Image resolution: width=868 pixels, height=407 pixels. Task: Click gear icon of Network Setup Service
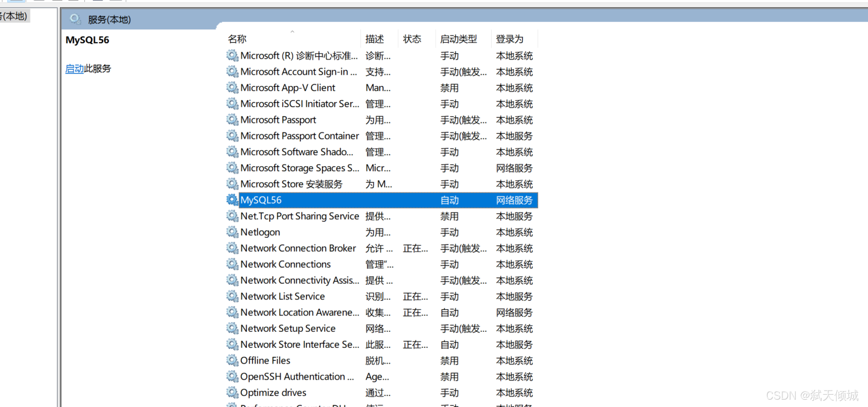pyautogui.click(x=232, y=329)
